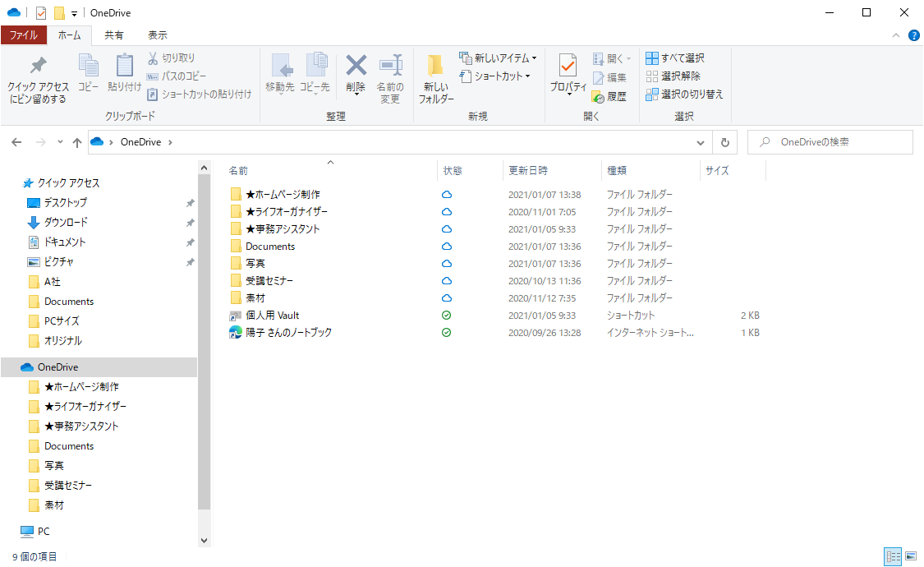This screenshot has height=567, width=924.
Task: Click Invert selection (選択の切り替え)
Action: (684, 94)
